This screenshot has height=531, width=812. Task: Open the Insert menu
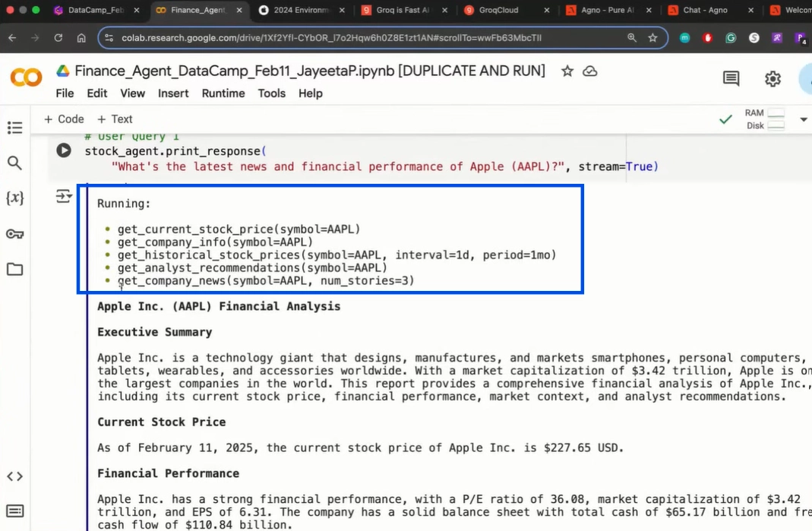(173, 93)
